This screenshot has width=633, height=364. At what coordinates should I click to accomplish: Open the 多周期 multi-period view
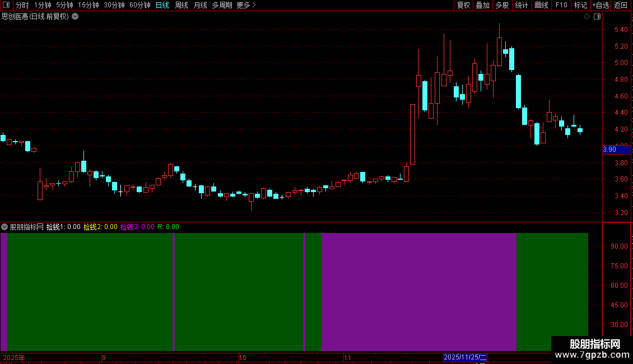pyautogui.click(x=222, y=5)
